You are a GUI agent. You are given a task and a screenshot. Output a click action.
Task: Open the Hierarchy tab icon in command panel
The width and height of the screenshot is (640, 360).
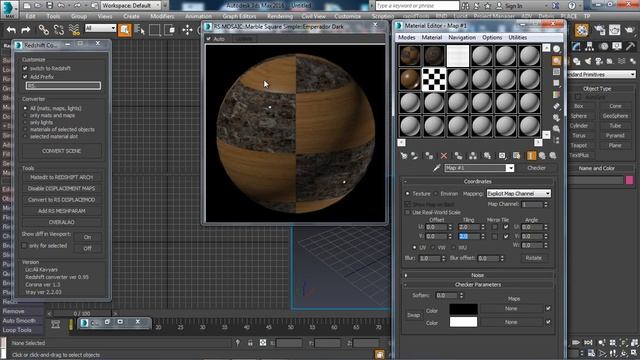pyautogui.click(x=589, y=47)
